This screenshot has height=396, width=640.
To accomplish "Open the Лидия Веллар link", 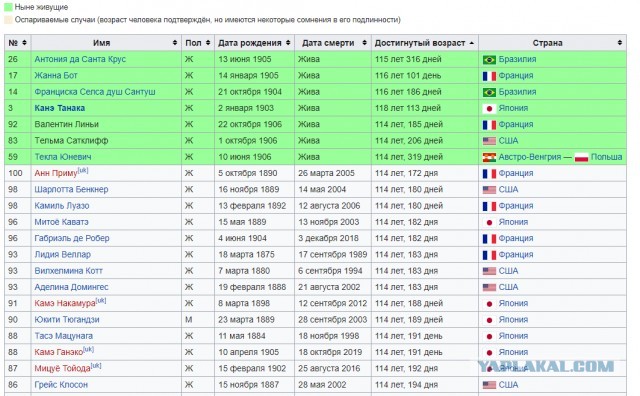I will (62, 255).
